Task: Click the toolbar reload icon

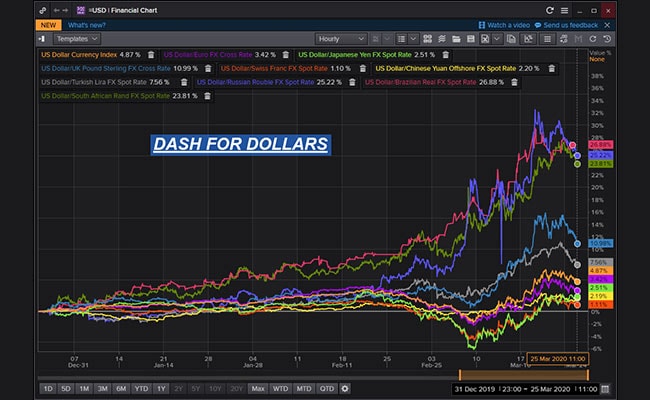Action: (593, 39)
